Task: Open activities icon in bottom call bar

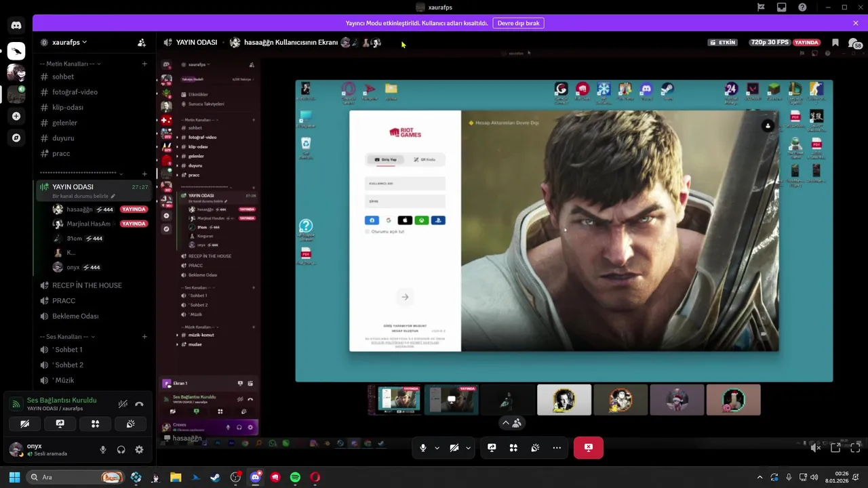Action: [513, 447]
